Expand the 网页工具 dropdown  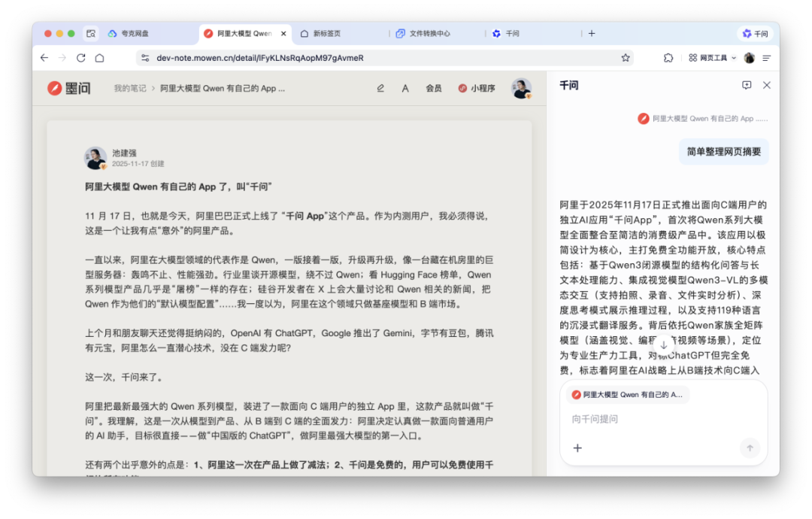tap(713, 58)
